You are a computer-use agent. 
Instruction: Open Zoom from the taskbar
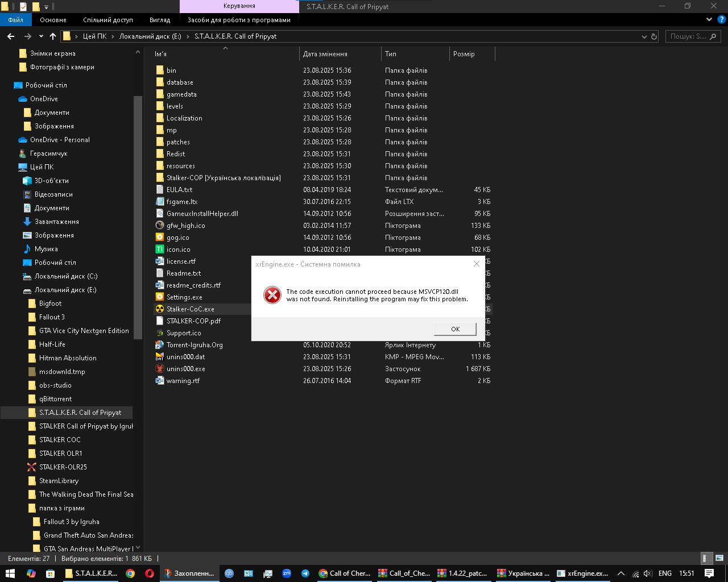tap(287, 573)
